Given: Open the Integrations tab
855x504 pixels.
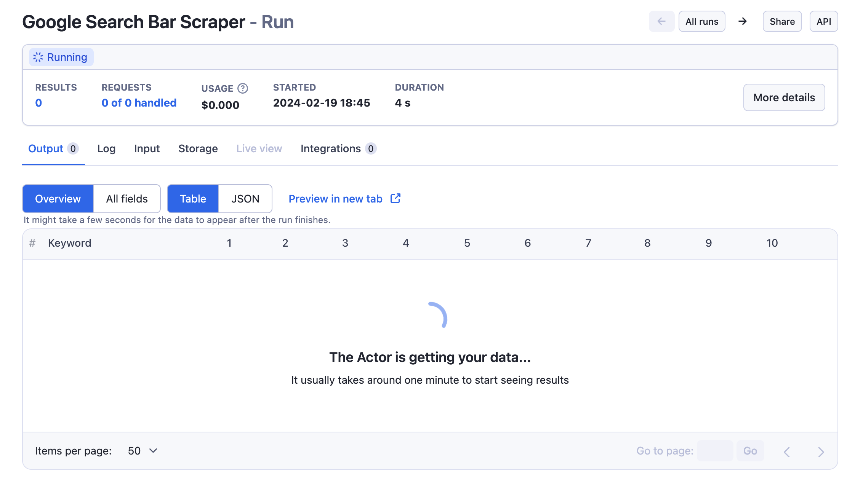Looking at the screenshot, I should tap(331, 148).
